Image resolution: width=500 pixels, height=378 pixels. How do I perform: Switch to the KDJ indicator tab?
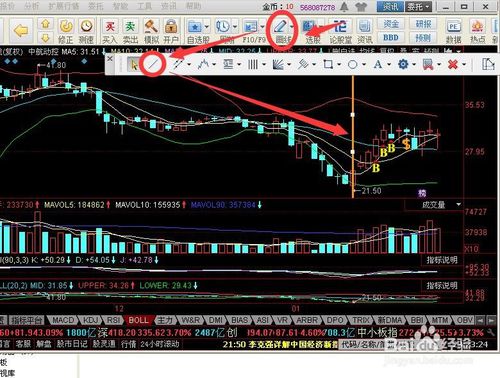tap(91, 320)
